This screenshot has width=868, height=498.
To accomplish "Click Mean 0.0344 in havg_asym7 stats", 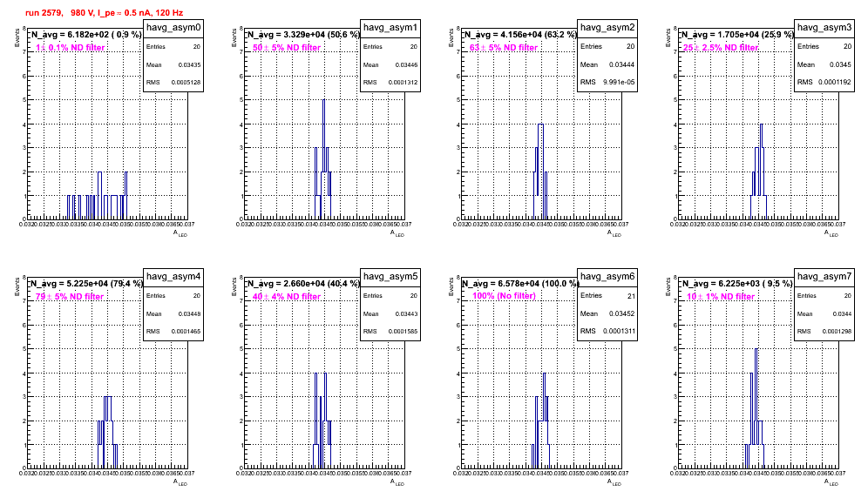I will coord(824,313).
